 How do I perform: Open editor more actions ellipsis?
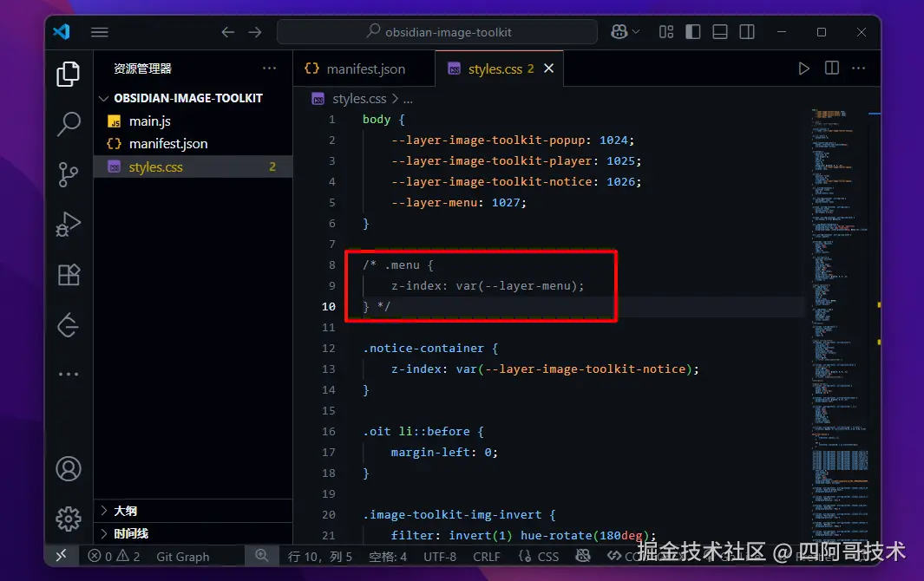click(859, 69)
